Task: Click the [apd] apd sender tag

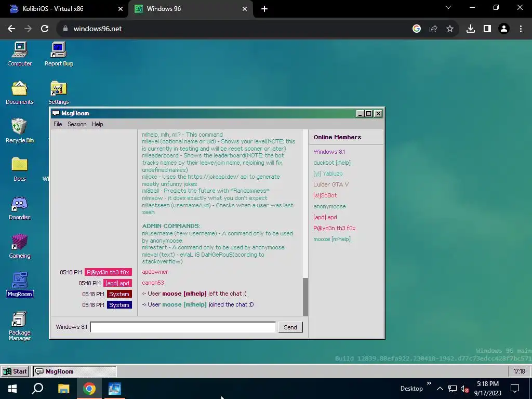Action: pyautogui.click(x=117, y=283)
